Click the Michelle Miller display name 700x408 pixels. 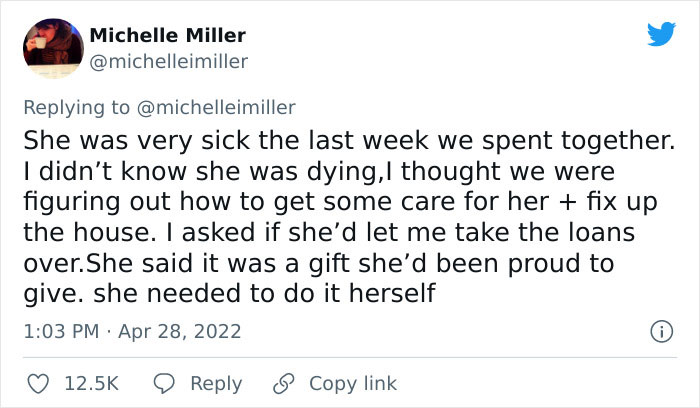coord(167,35)
